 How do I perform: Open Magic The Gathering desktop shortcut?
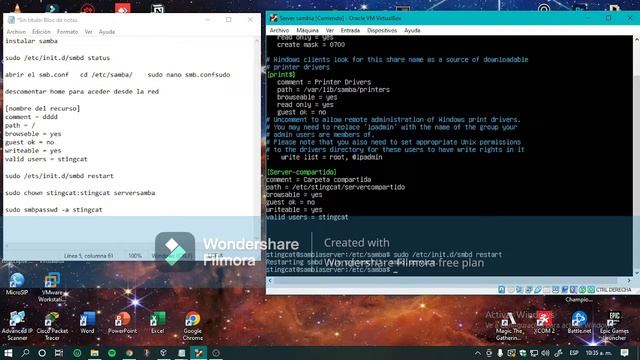click(509, 326)
